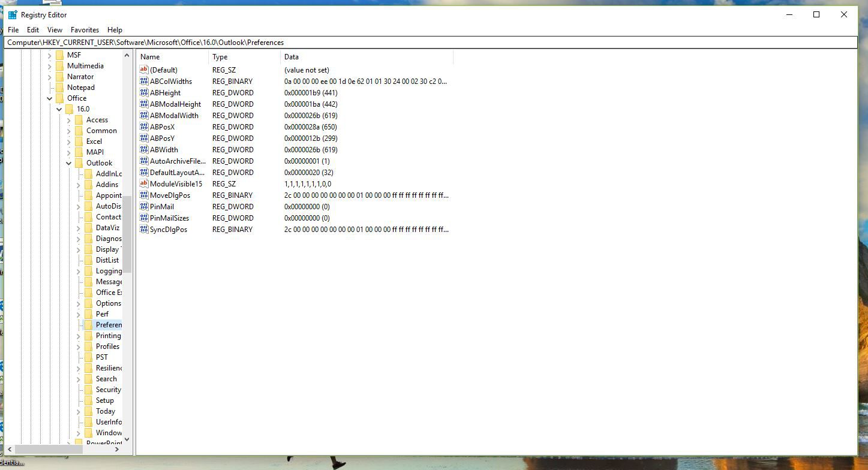Collapse the Office tree node
Screen dimensions: 868x470
tap(50, 98)
